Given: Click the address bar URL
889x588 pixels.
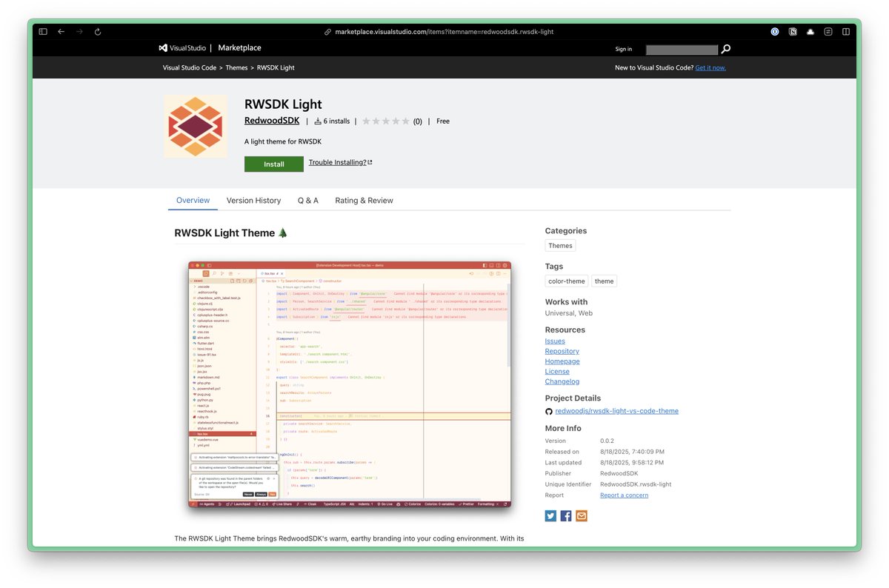Looking at the screenshot, I should pos(444,32).
